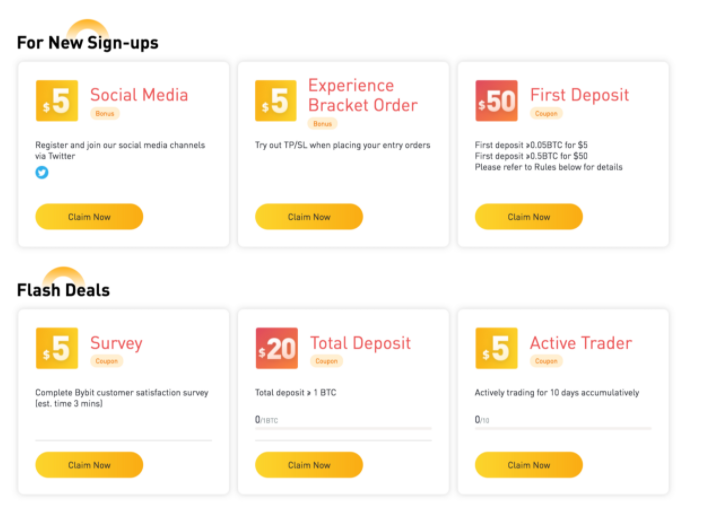Click the $5 Experience Bracket Order icon

[x=276, y=101]
